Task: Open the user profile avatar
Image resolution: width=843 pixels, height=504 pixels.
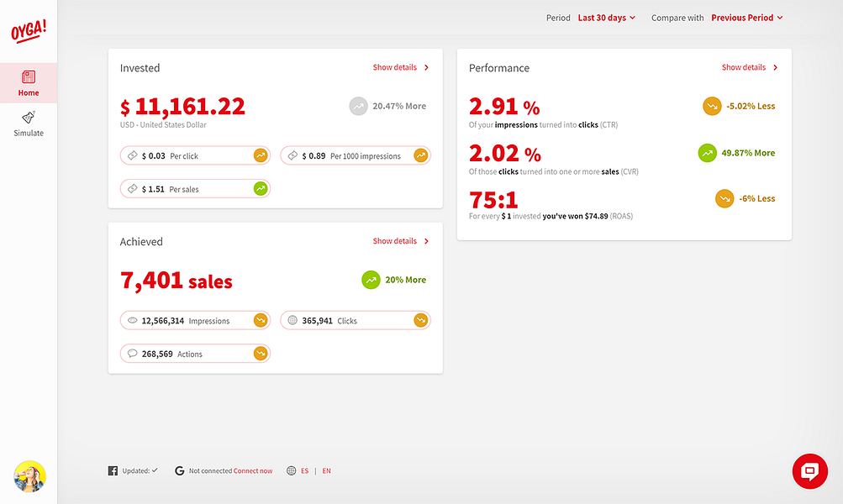Action: click(x=29, y=476)
